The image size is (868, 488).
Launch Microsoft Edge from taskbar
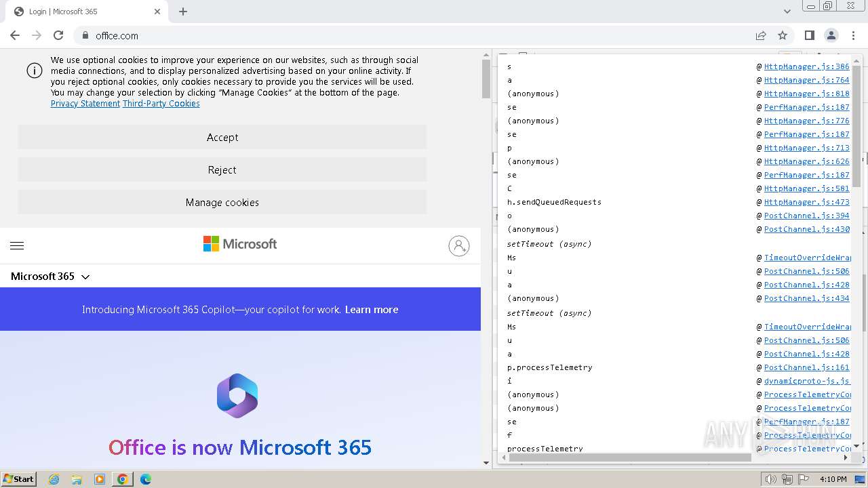tap(146, 479)
